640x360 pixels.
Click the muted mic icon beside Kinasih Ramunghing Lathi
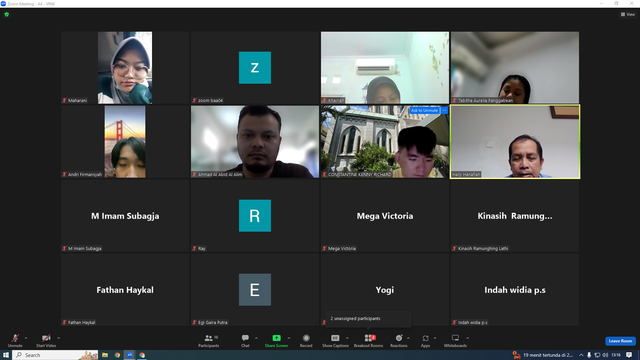coord(454,248)
